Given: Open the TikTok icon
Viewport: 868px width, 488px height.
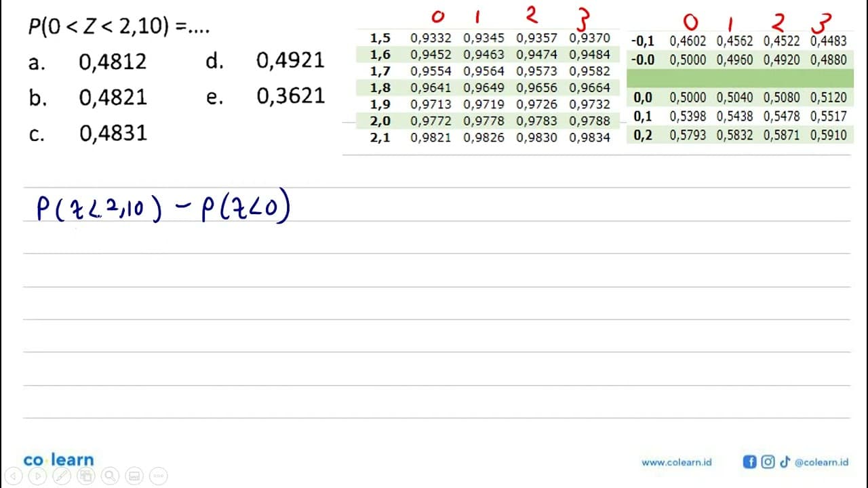Looking at the screenshot, I should pyautogui.click(x=785, y=462).
